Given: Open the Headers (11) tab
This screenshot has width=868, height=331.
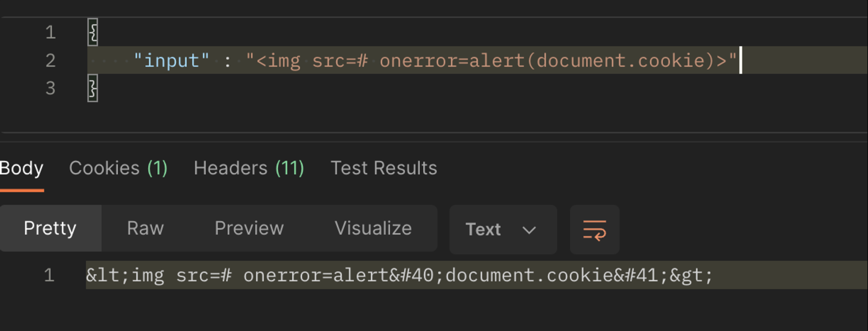Looking at the screenshot, I should (249, 168).
